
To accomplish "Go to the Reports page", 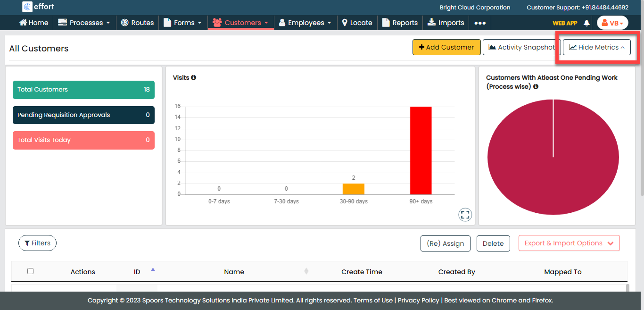I will [x=400, y=23].
